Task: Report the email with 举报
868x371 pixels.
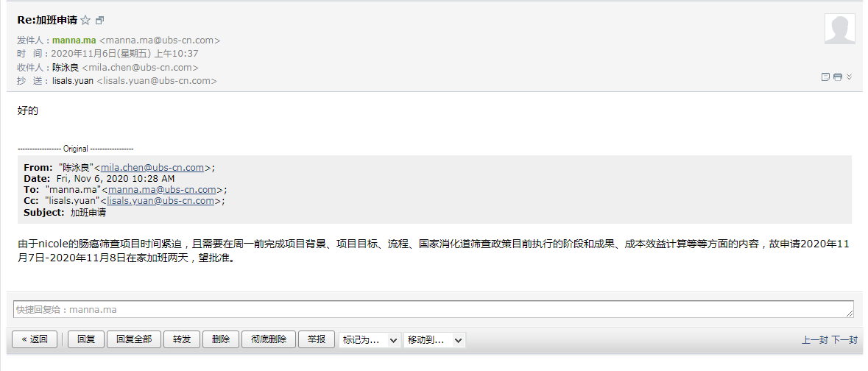Action: tap(317, 339)
